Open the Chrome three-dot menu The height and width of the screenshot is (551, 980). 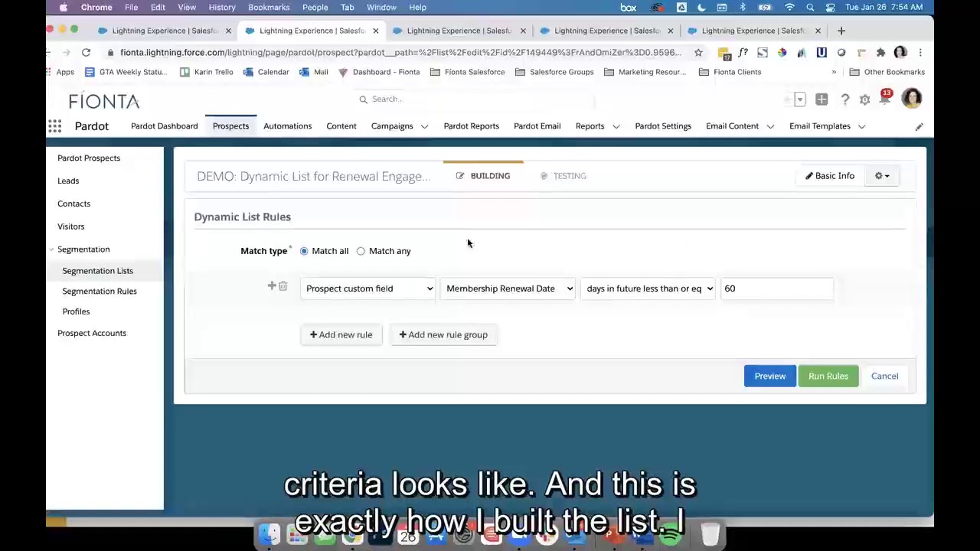tap(920, 53)
